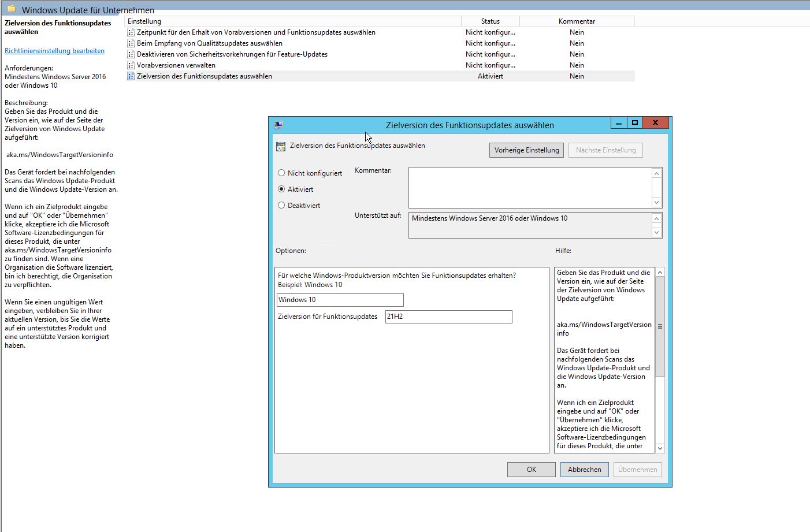Select the Aktiviert radio button
810x532 pixels.
click(x=281, y=189)
